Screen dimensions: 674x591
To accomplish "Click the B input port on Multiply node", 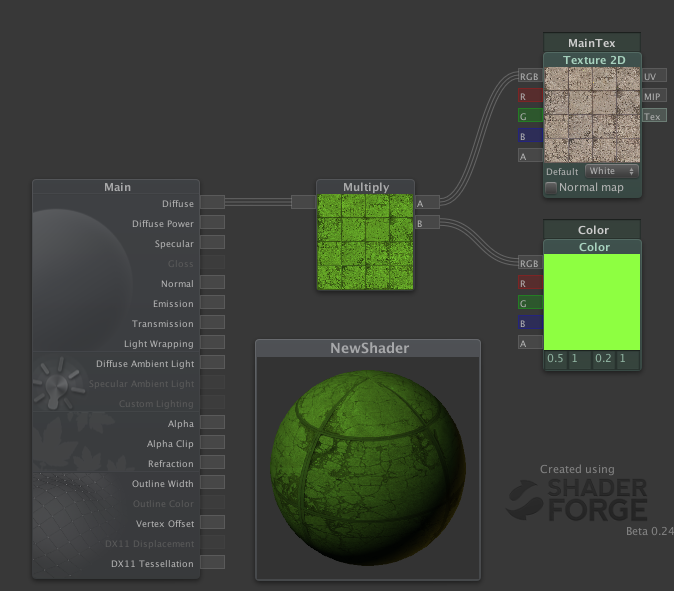I will coord(428,223).
